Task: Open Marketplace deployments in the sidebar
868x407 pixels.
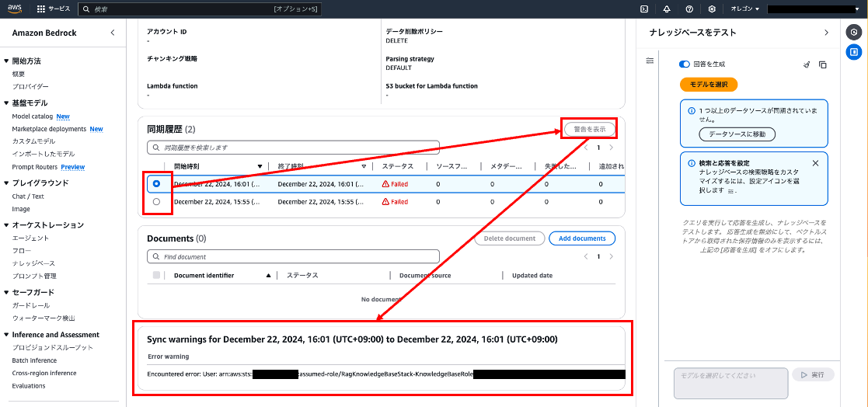Action: pos(49,129)
